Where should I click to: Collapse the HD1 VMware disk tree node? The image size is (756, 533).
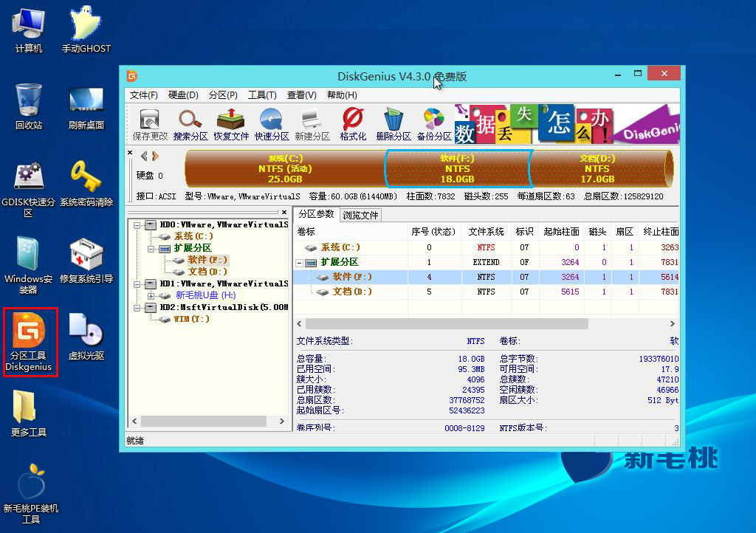pos(137,284)
